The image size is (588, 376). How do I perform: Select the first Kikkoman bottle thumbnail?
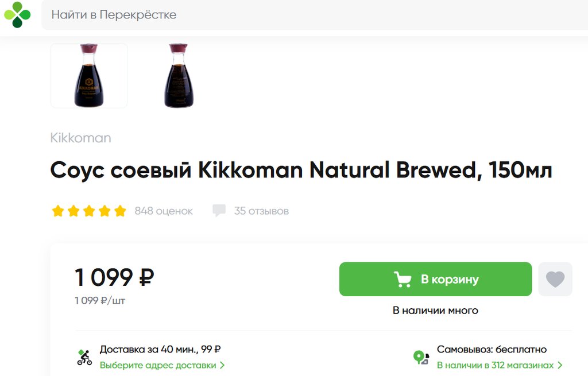coord(89,76)
